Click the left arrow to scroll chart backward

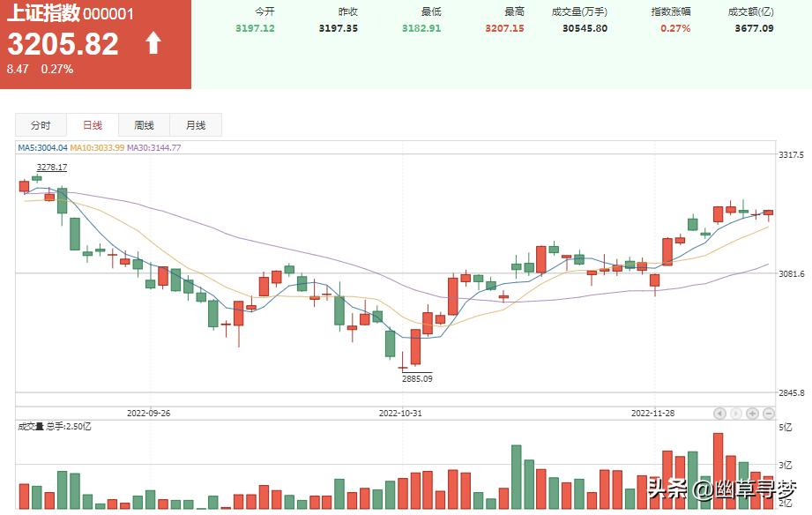[719, 413]
